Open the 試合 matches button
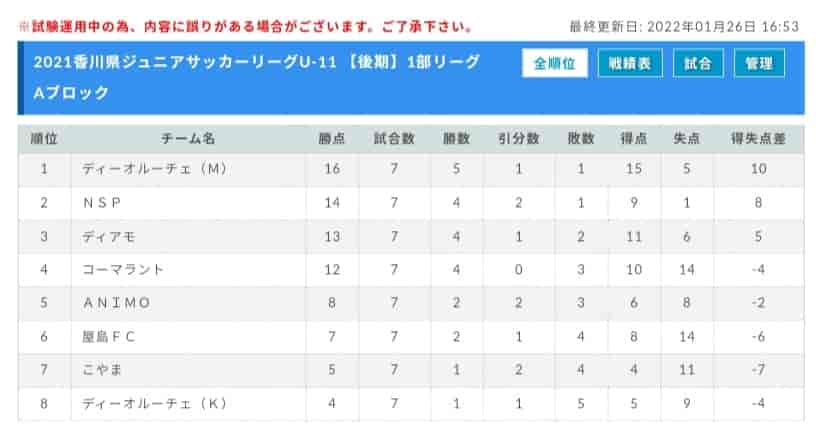The width and height of the screenshot is (816, 434). tap(698, 63)
